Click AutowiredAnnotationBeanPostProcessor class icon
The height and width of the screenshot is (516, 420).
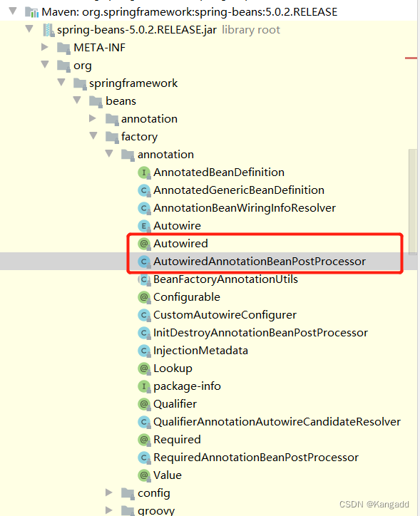pos(144,262)
